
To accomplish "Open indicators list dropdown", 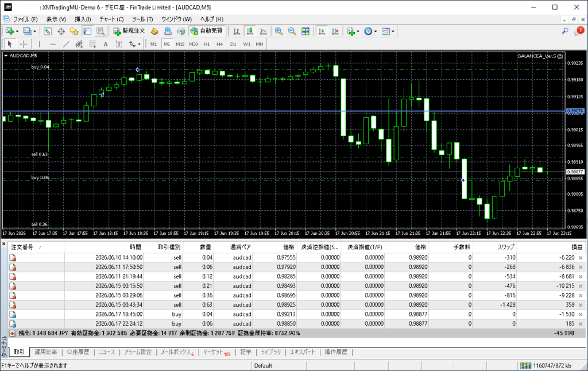I will pos(353,31).
